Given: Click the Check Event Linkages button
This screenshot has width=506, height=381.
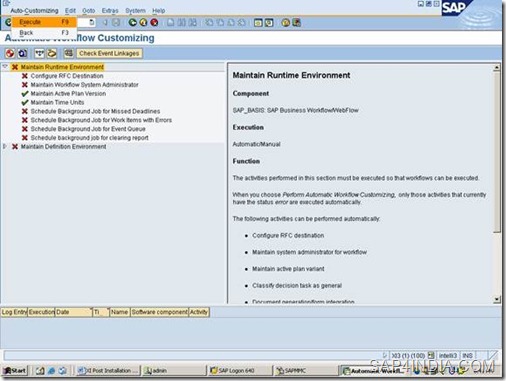Looking at the screenshot, I should pyautogui.click(x=109, y=53).
